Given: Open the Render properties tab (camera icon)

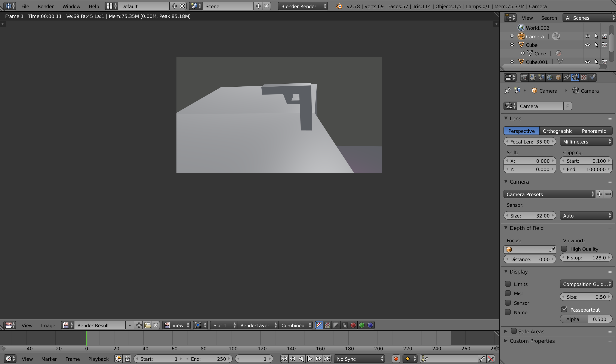Looking at the screenshot, I should (524, 77).
